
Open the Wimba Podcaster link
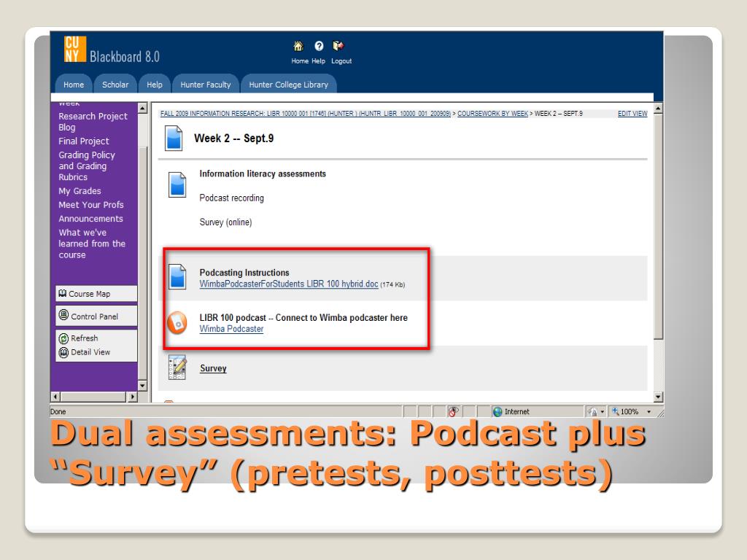231,329
